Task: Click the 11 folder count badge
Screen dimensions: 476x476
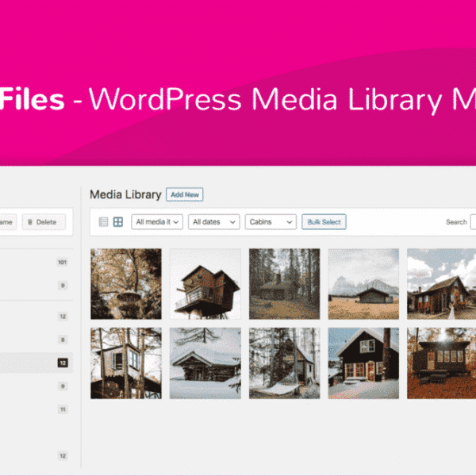Action: pos(63,409)
